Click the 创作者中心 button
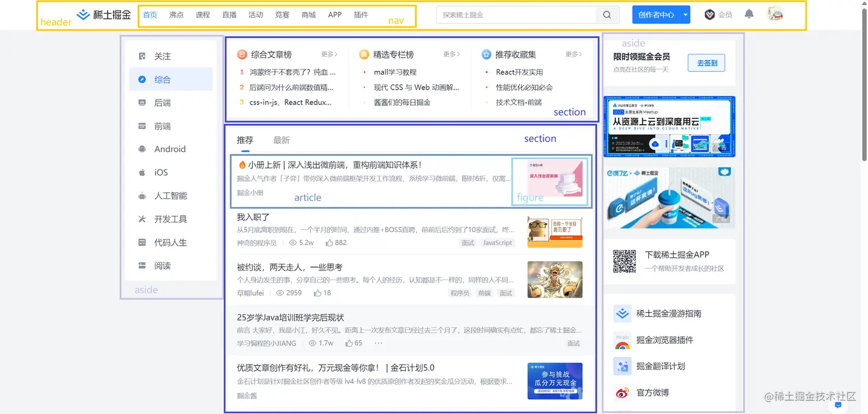The image size is (868, 414). [656, 15]
